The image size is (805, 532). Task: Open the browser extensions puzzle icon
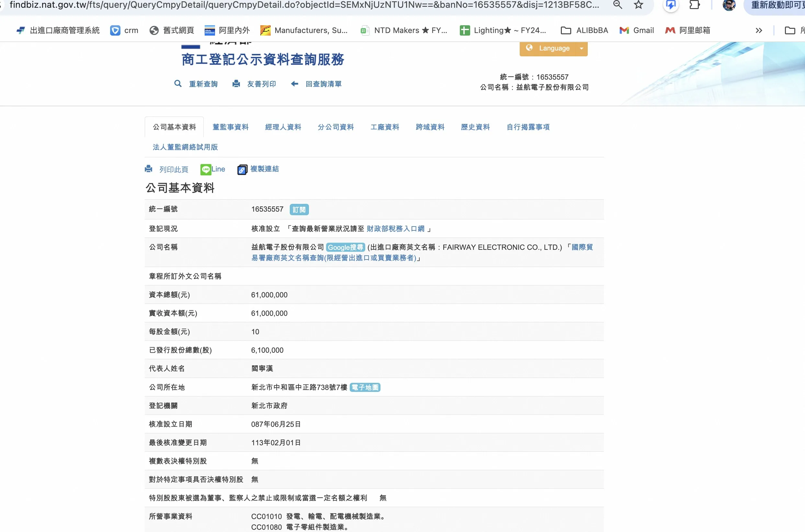pos(694,5)
